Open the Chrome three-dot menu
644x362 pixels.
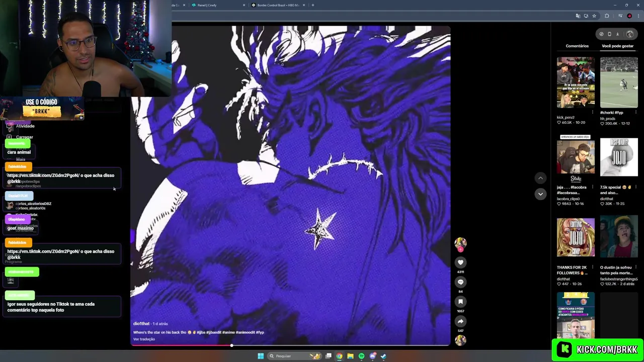[x=637, y=16]
